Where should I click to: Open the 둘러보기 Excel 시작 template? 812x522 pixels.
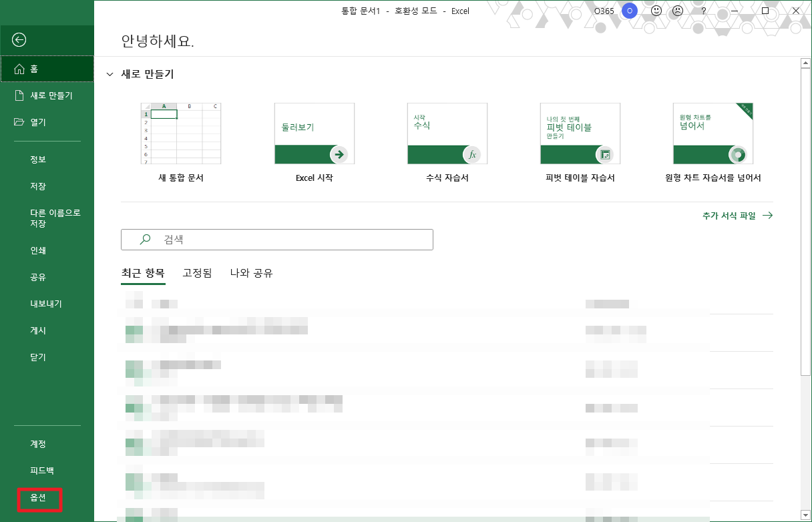click(x=314, y=134)
